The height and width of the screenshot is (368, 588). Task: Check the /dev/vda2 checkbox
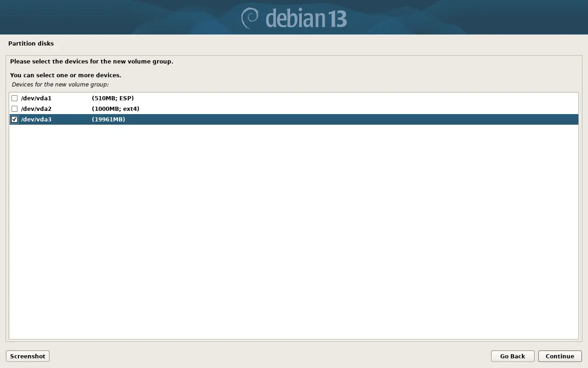pyautogui.click(x=15, y=109)
